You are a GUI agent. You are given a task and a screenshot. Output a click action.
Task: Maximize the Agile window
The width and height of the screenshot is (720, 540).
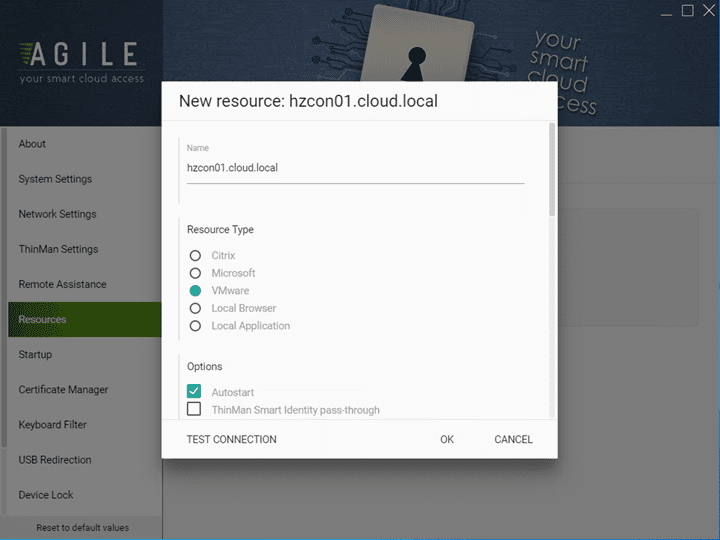click(x=687, y=11)
